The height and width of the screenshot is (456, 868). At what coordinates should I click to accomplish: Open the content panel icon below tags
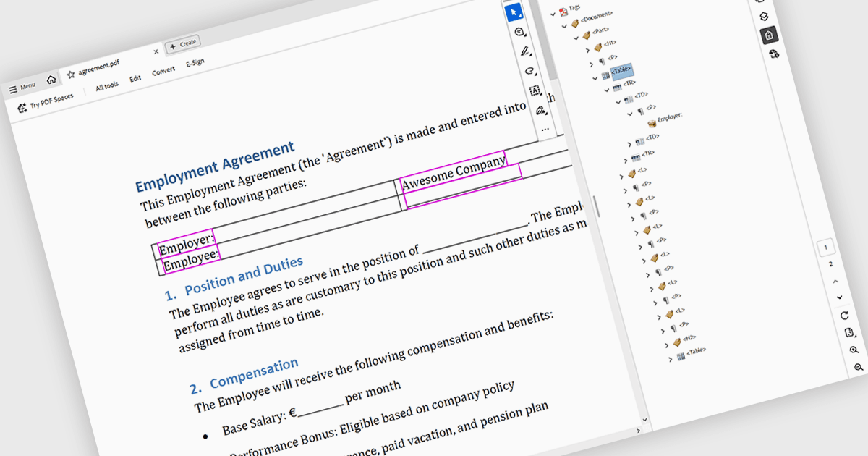774,54
